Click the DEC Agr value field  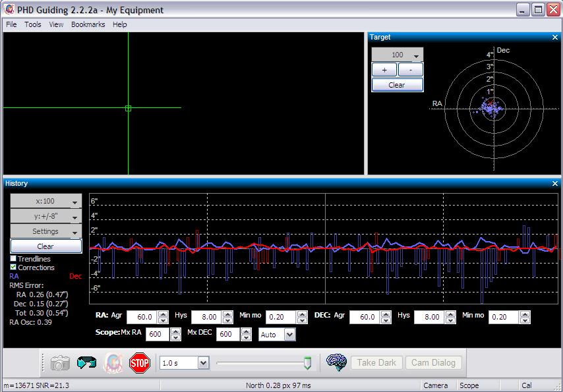click(x=365, y=317)
